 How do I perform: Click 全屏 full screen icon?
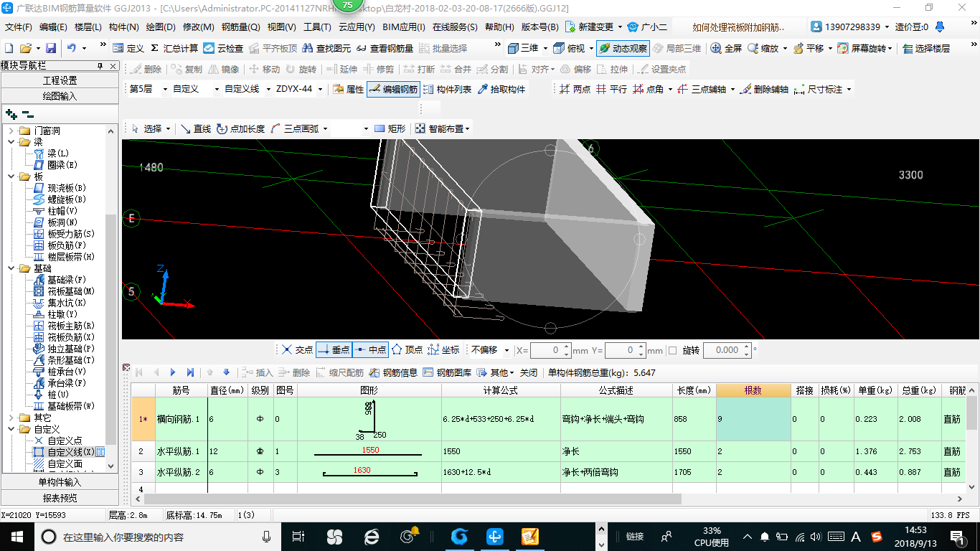click(x=726, y=48)
